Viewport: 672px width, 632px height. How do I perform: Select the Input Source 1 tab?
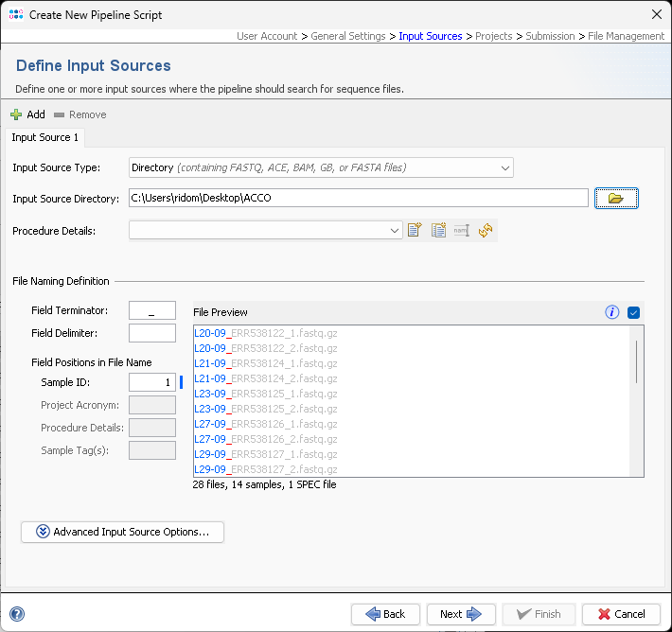[45, 137]
